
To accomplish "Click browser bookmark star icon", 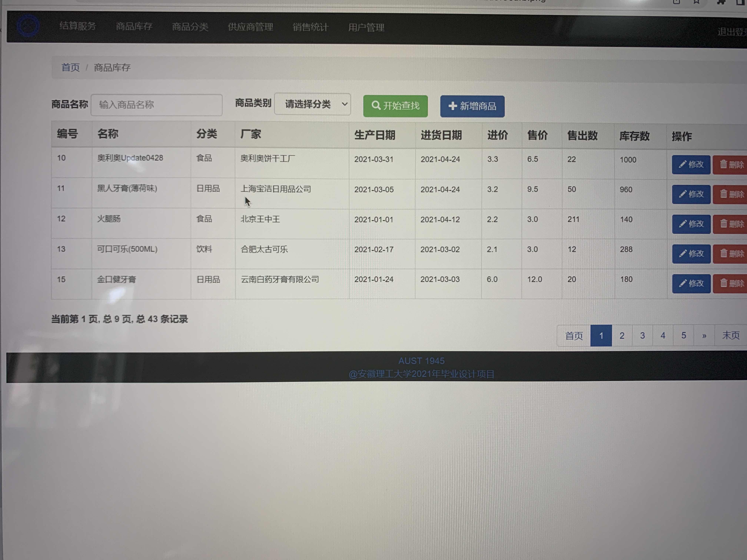I will pos(696,2).
